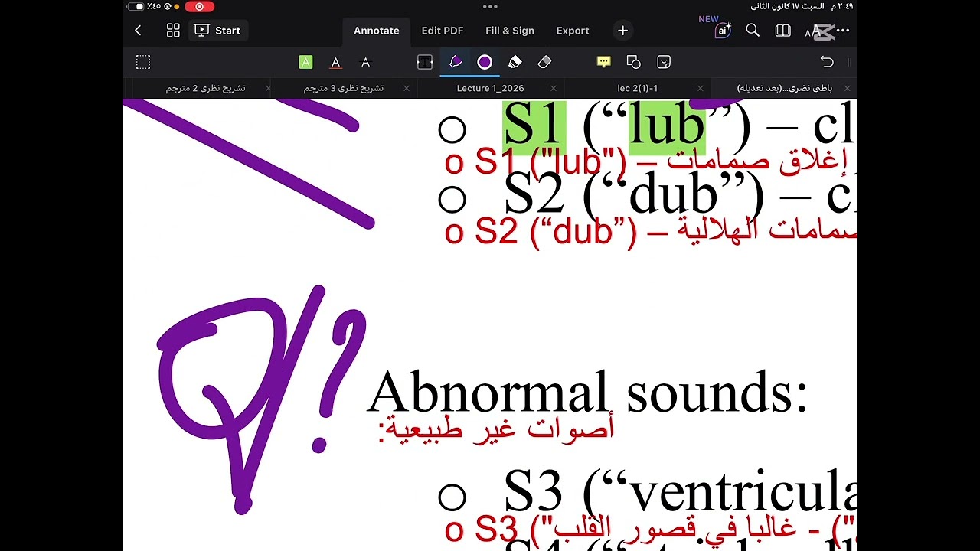Open the Fill & Sign tab

click(510, 31)
